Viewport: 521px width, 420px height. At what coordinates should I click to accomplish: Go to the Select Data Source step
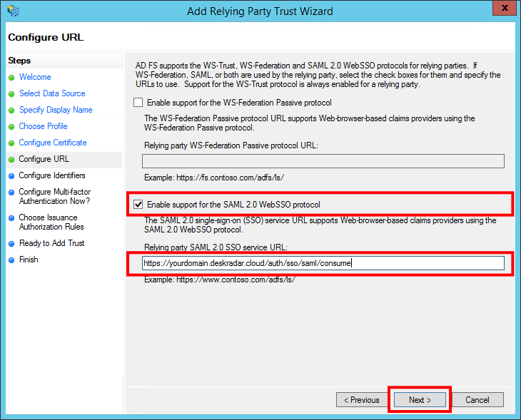click(52, 93)
